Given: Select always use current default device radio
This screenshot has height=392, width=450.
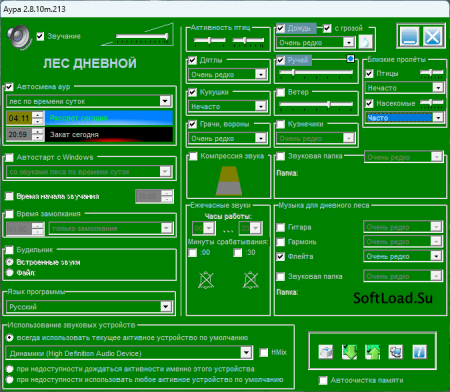Looking at the screenshot, I should [x=10, y=338].
